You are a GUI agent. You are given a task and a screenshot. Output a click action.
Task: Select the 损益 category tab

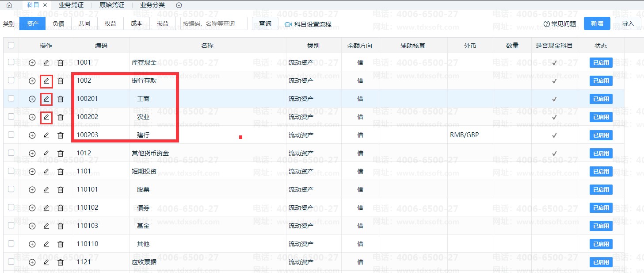pos(163,23)
